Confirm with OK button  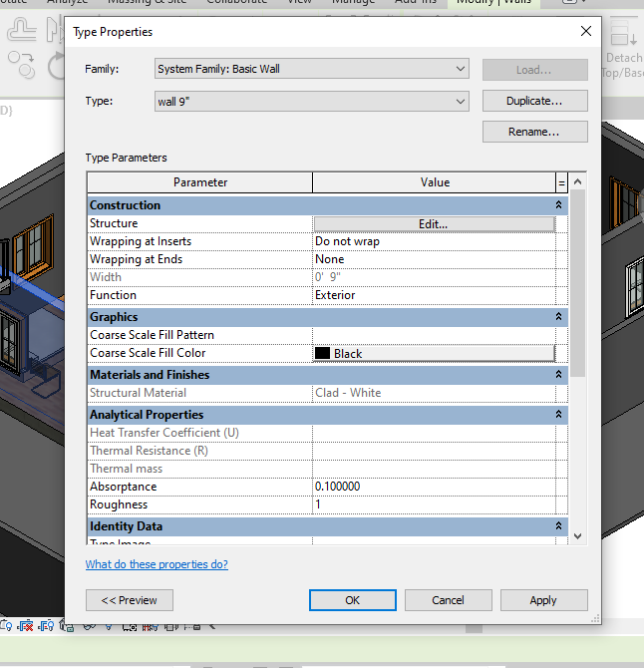[x=353, y=600]
